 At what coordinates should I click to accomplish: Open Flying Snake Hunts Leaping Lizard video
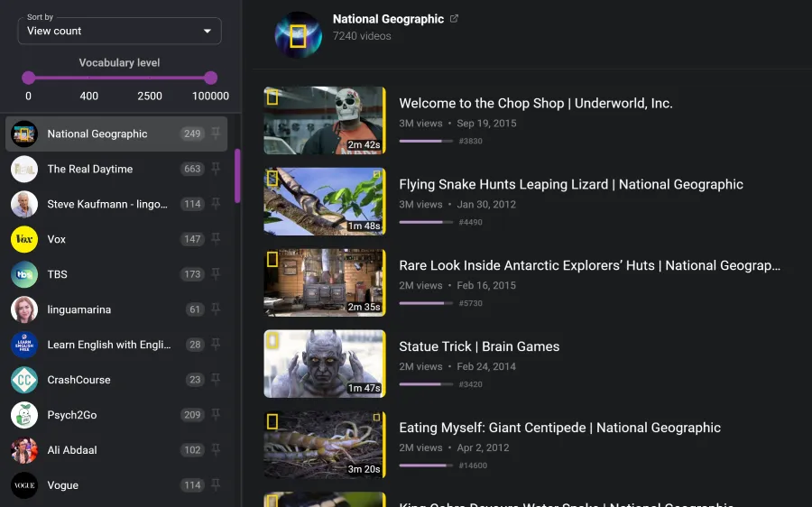tap(570, 184)
